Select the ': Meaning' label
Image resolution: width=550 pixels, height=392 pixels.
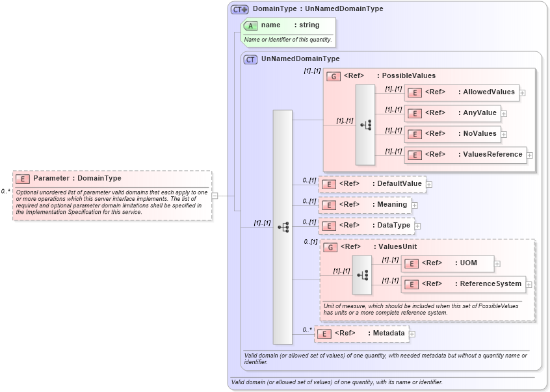point(389,204)
